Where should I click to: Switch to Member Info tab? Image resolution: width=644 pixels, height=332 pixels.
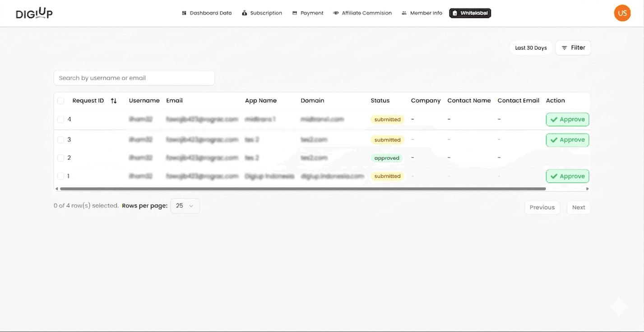(422, 13)
